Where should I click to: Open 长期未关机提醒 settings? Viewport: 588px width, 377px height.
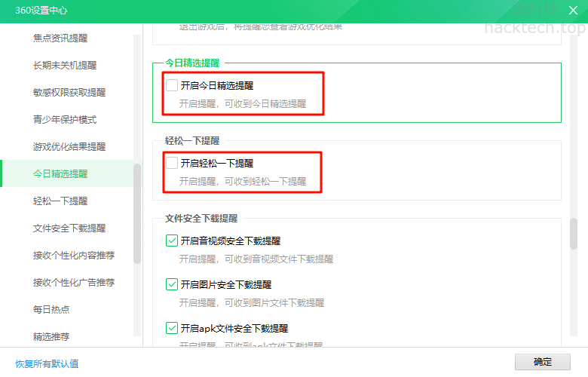[65, 66]
